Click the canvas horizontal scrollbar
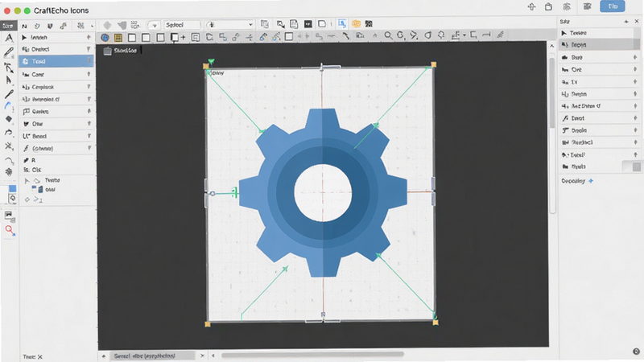This screenshot has width=644, height=362. (x=312, y=354)
